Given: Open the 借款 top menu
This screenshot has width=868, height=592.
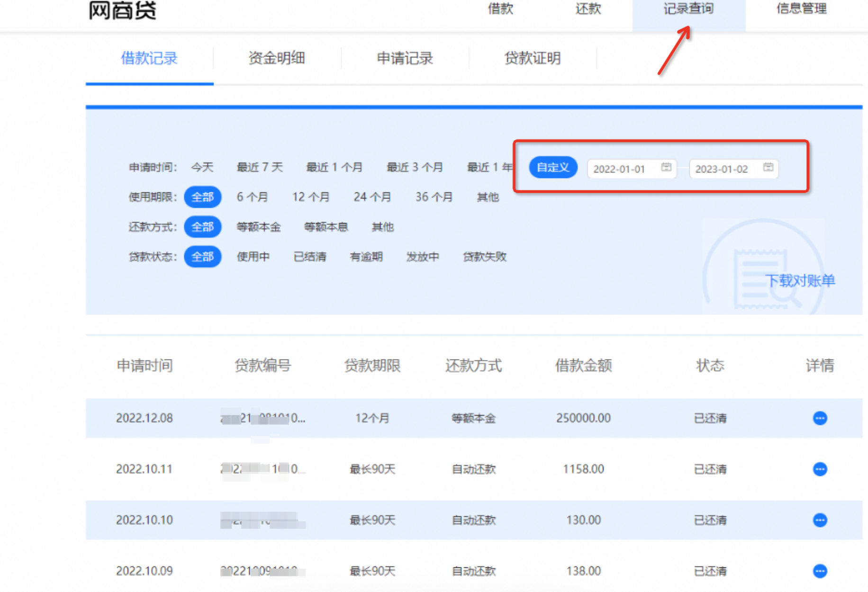Looking at the screenshot, I should tap(500, 9).
